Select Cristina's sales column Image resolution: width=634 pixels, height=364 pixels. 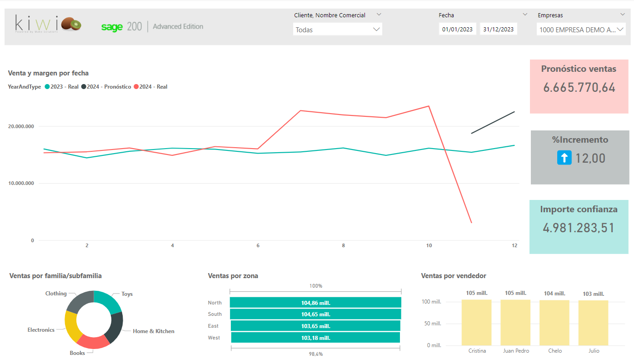pos(477,322)
